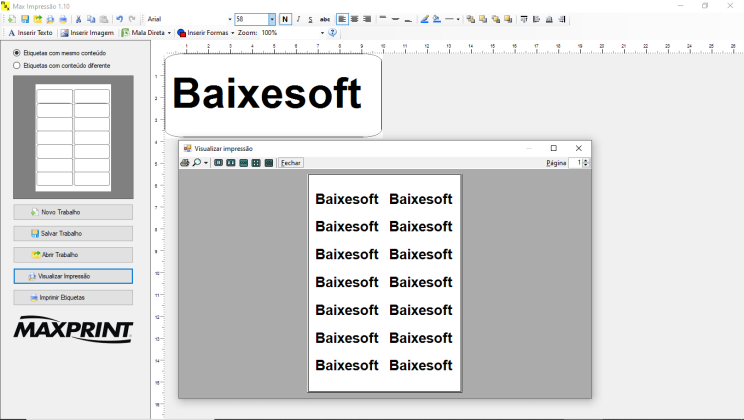Print from the preview window printer icon
This screenshot has width=744, height=420.
pyautogui.click(x=185, y=163)
